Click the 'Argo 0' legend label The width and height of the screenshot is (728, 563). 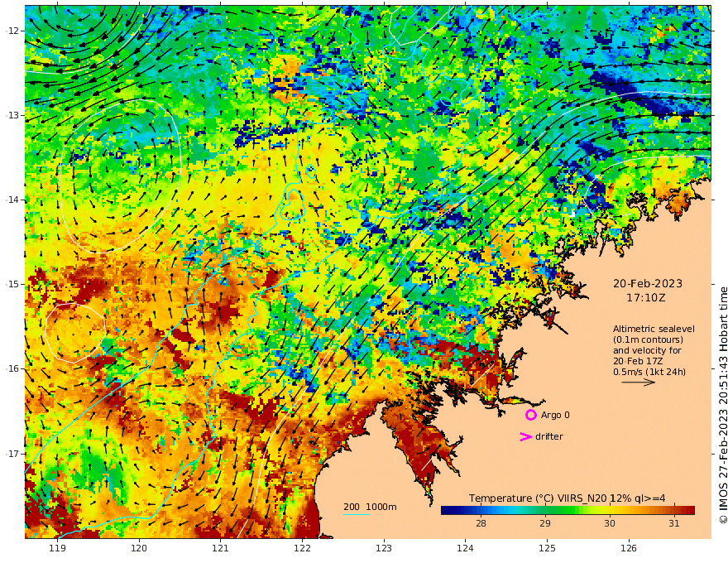click(555, 415)
